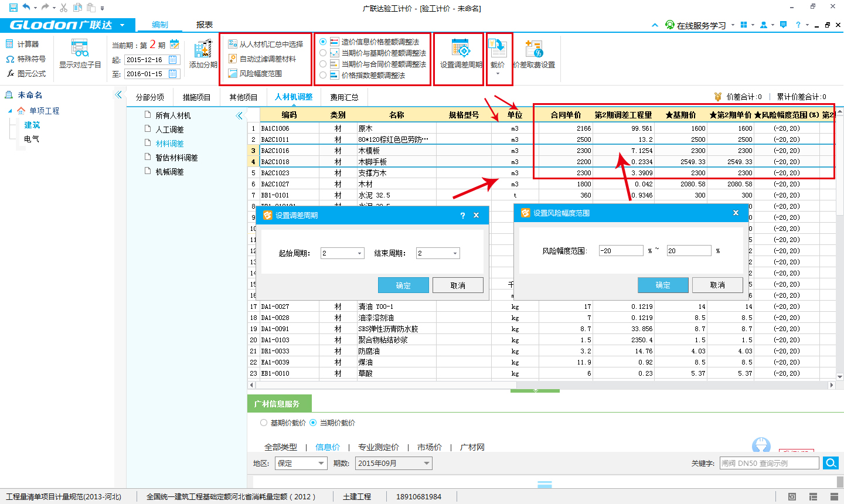844x504 pixels.
Task: Cancel the 设置风险幅度范围 dialog
Action: click(x=717, y=285)
